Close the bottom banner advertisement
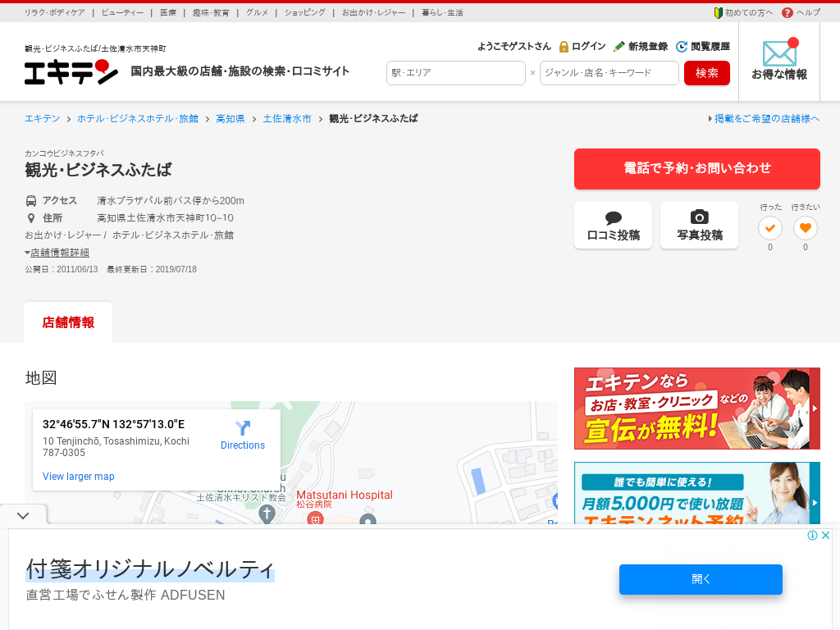The width and height of the screenshot is (840, 630). (x=826, y=535)
